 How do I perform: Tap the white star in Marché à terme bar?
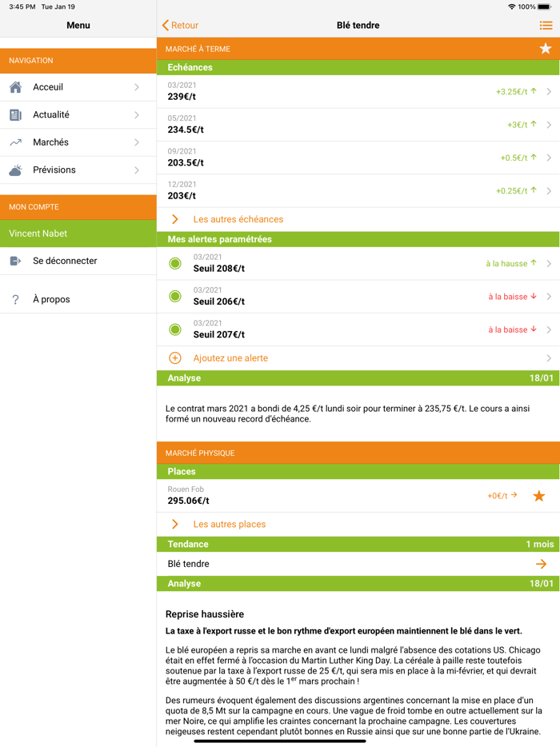[546, 49]
